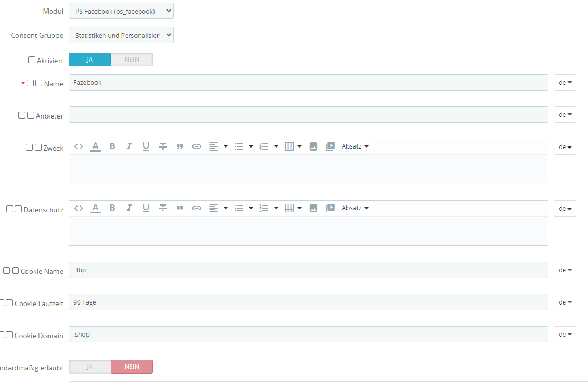The image size is (588, 383).
Task: Focus the Name field containing Fazebook
Action: [309, 82]
